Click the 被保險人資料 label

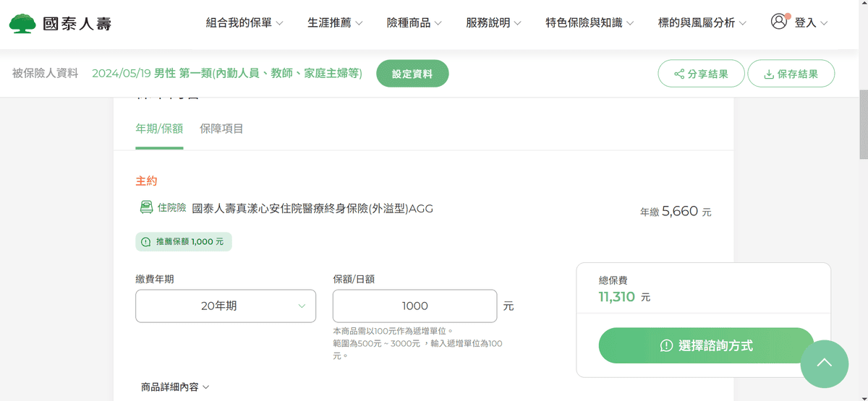coord(45,73)
